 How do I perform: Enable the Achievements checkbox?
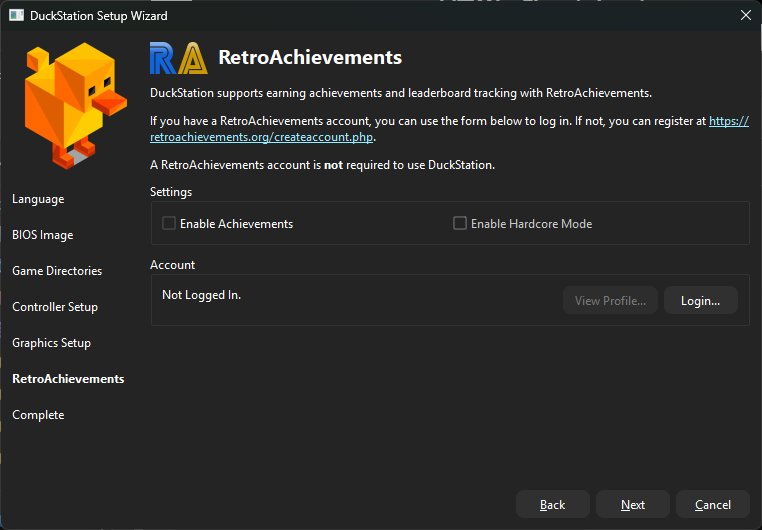click(169, 224)
